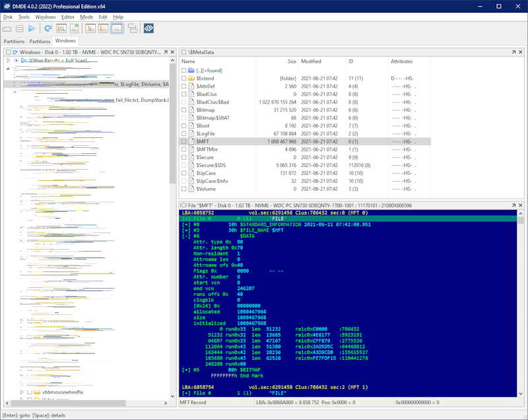This screenshot has width=528, height=420.
Task: Expand the [+] File # 1 record
Action: 186,393
